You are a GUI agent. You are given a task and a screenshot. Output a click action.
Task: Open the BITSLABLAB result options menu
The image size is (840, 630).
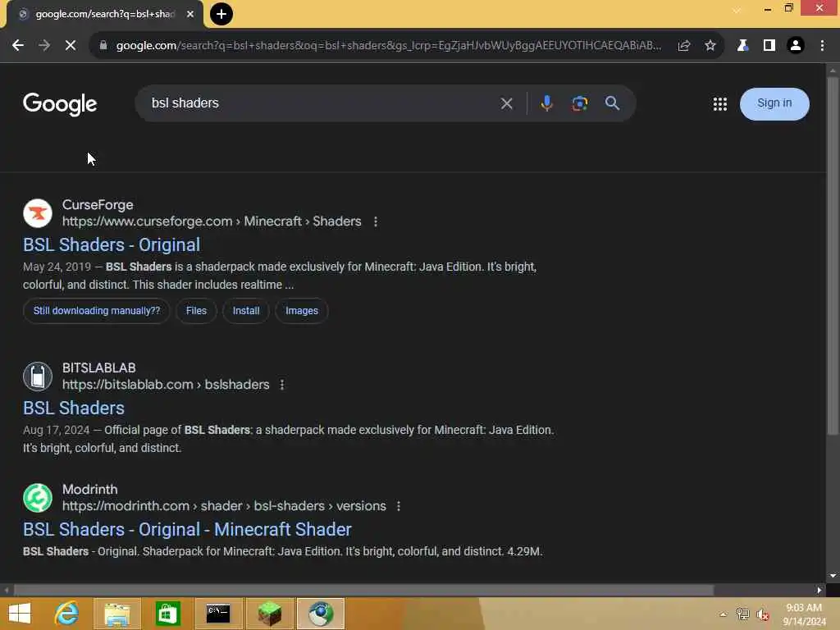click(x=282, y=385)
